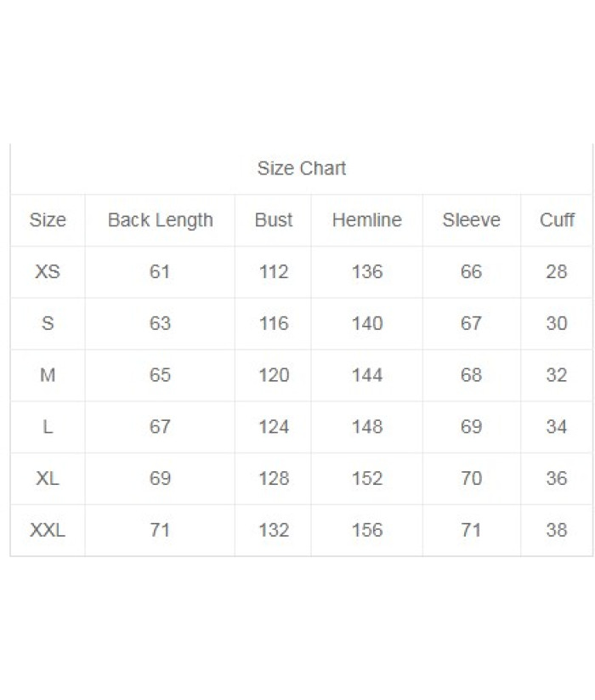Click the Sleeve column header
Screen dimensions: 595x700
[x=471, y=219]
